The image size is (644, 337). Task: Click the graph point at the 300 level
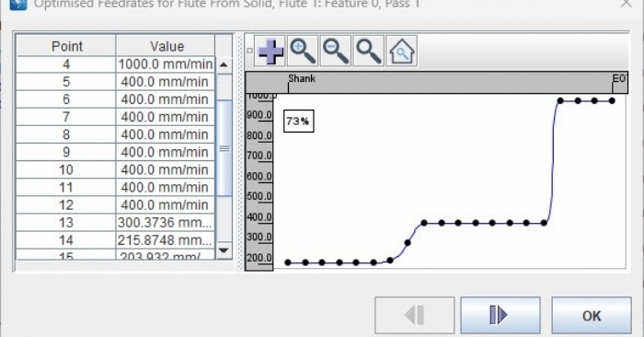point(408,242)
